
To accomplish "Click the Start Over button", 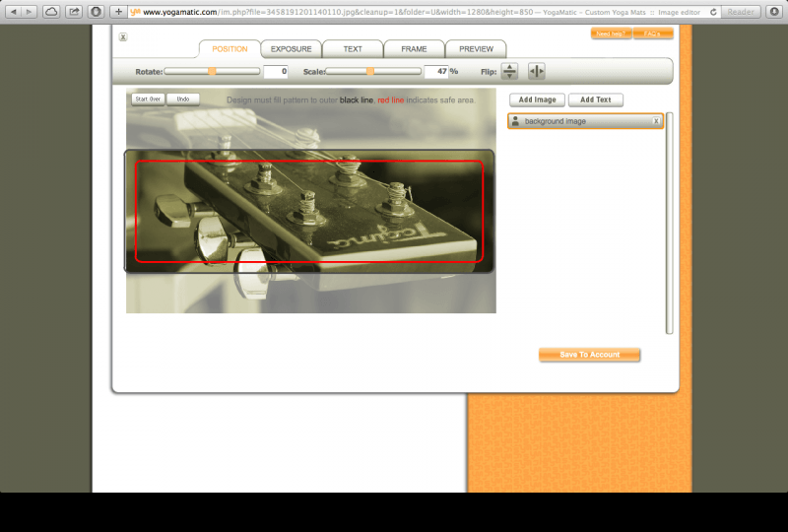I will tap(148, 100).
